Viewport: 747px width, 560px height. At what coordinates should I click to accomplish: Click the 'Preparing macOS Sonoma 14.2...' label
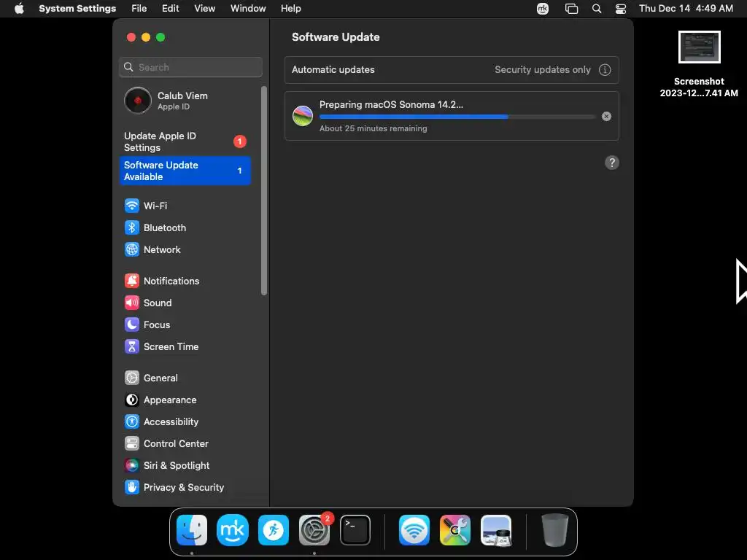click(391, 105)
